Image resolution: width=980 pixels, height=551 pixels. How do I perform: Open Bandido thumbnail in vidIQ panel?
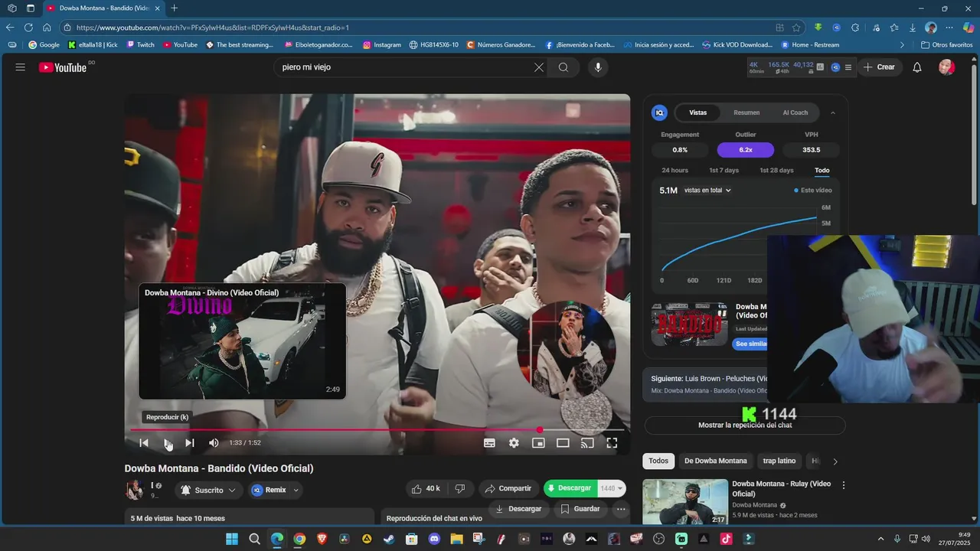690,324
